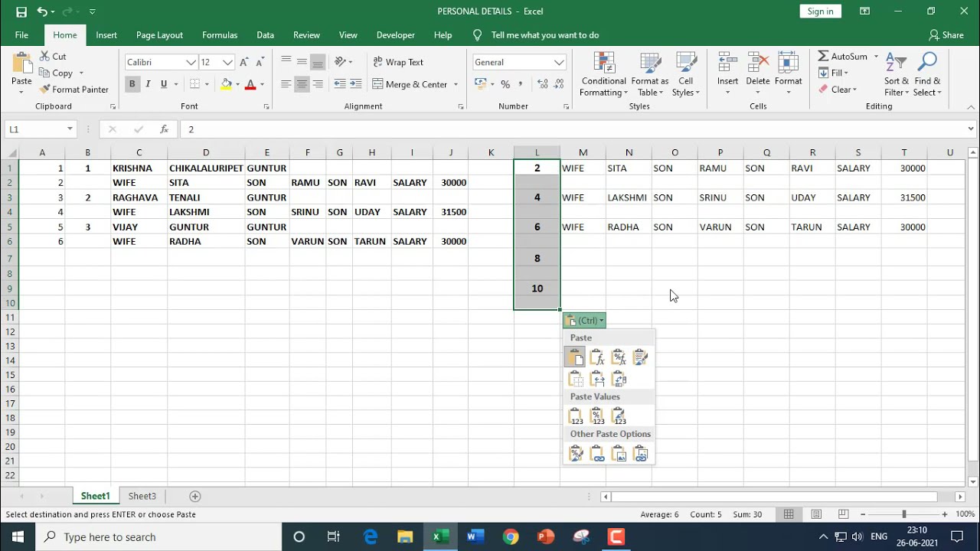The image size is (980, 551).
Task: Choose Keep Source Formatting paste option
Action: click(x=641, y=357)
